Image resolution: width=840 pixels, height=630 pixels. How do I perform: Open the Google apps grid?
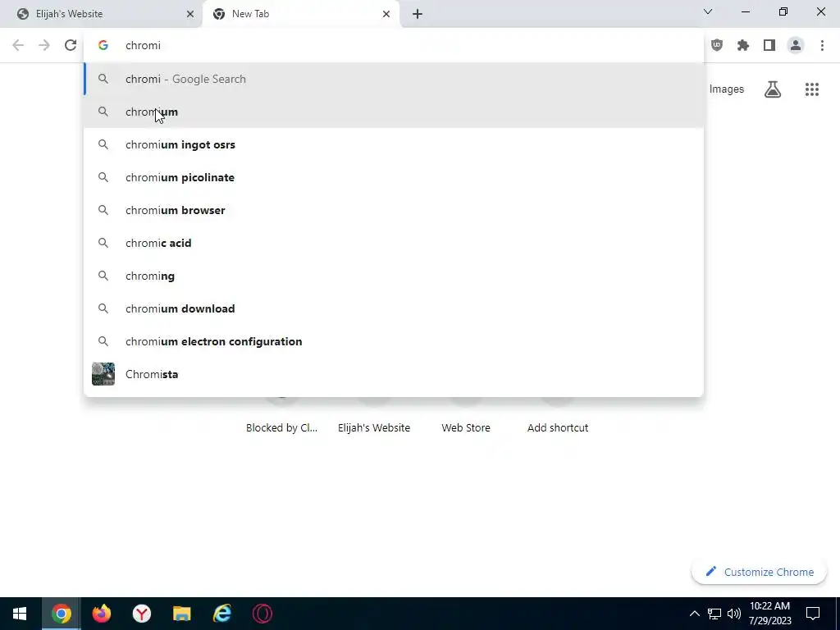[x=812, y=89]
